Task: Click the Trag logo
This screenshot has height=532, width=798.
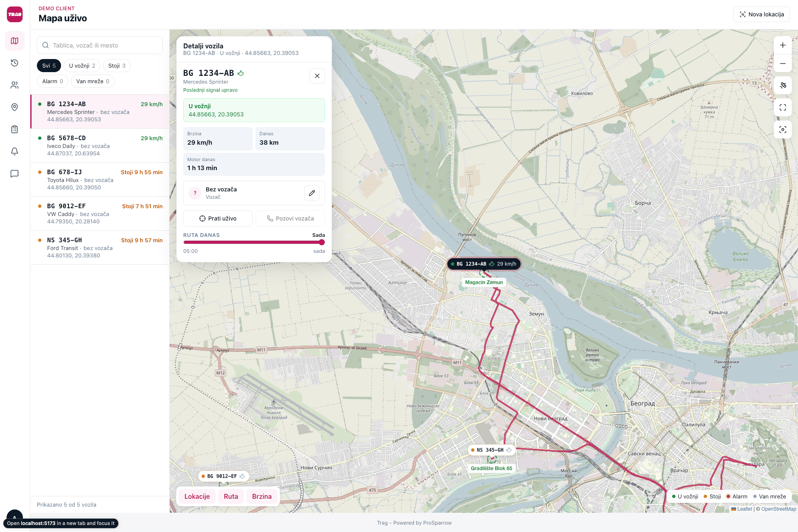Action: (x=15, y=14)
